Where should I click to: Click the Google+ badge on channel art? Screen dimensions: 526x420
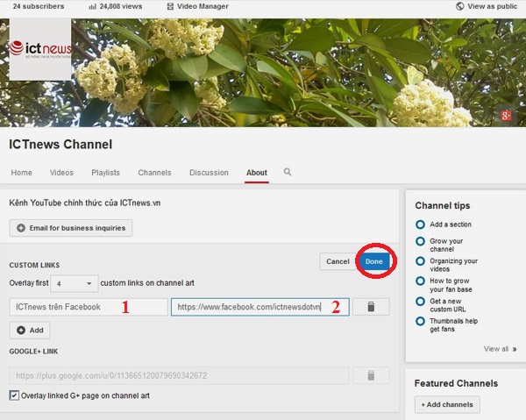tap(506, 115)
